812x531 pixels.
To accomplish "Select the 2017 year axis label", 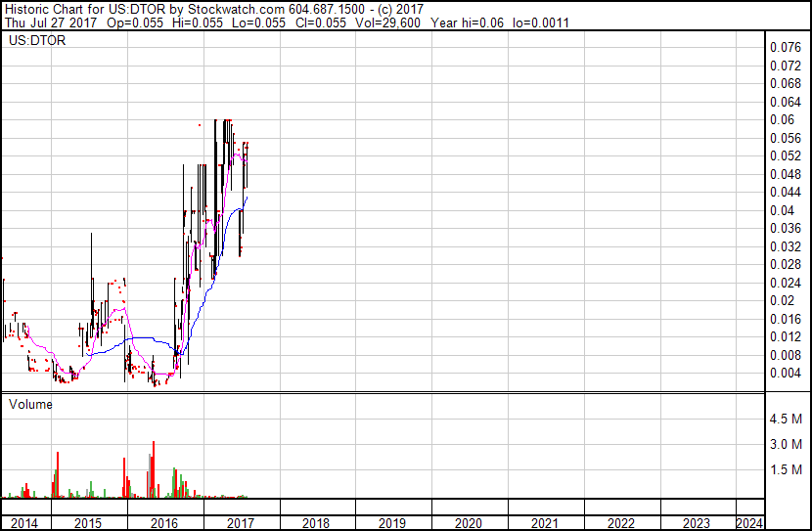I will pyautogui.click(x=241, y=523).
